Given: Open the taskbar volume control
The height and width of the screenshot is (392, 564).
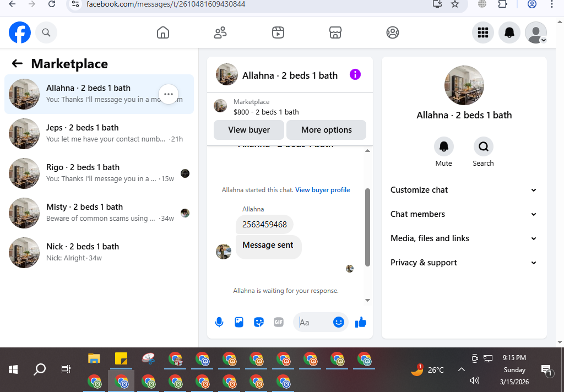Looking at the screenshot, I should point(474,380).
